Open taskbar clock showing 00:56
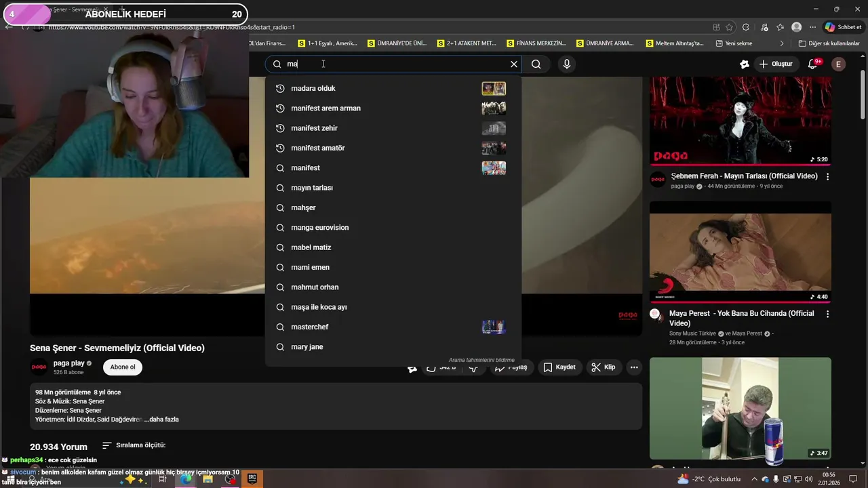 click(x=829, y=479)
